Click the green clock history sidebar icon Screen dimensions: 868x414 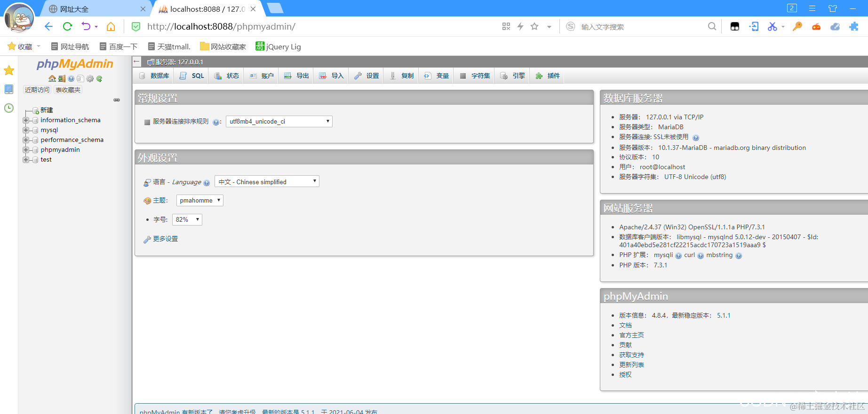(9, 108)
